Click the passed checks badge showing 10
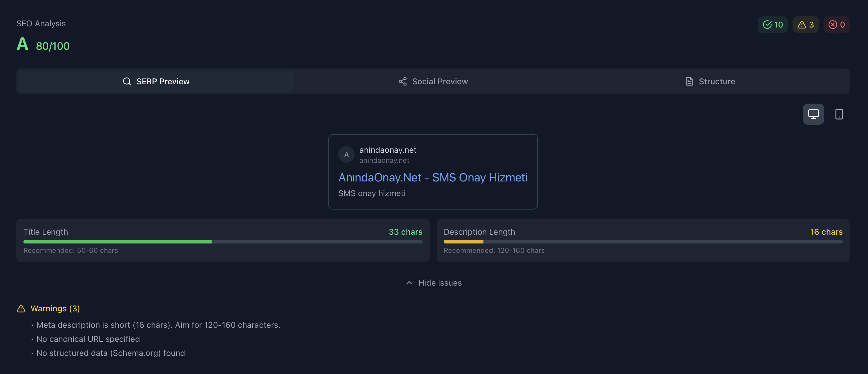The height and width of the screenshot is (374, 868). pos(773,25)
